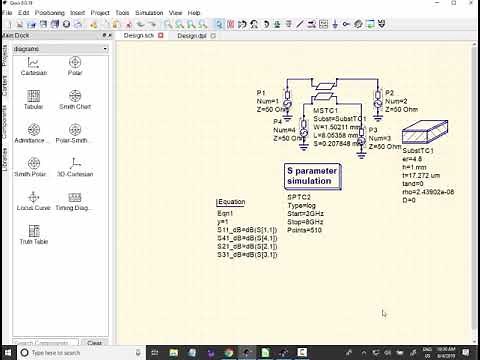
Task: Open the diagrams category dropdown
Action: click(x=60, y=49)
